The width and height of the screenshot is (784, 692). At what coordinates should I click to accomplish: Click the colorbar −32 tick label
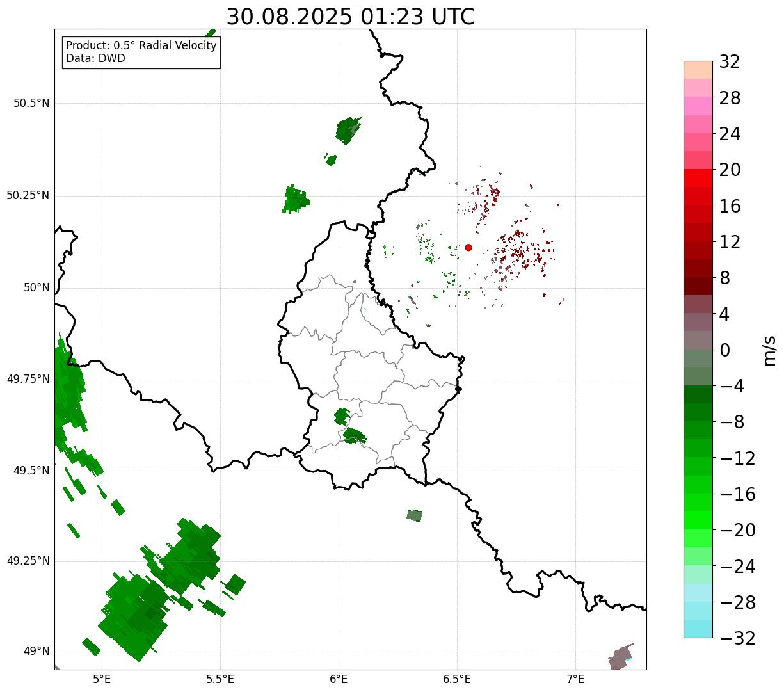pyautogui.click(x=737, y=638)
